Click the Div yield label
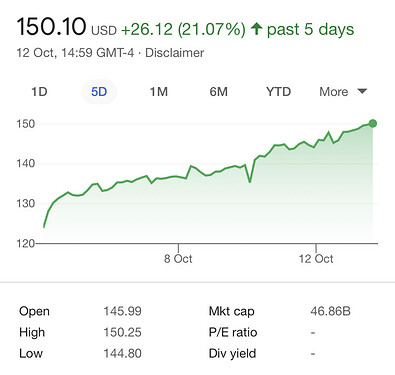Screen dimensions: 395x375 coord(232,353)
